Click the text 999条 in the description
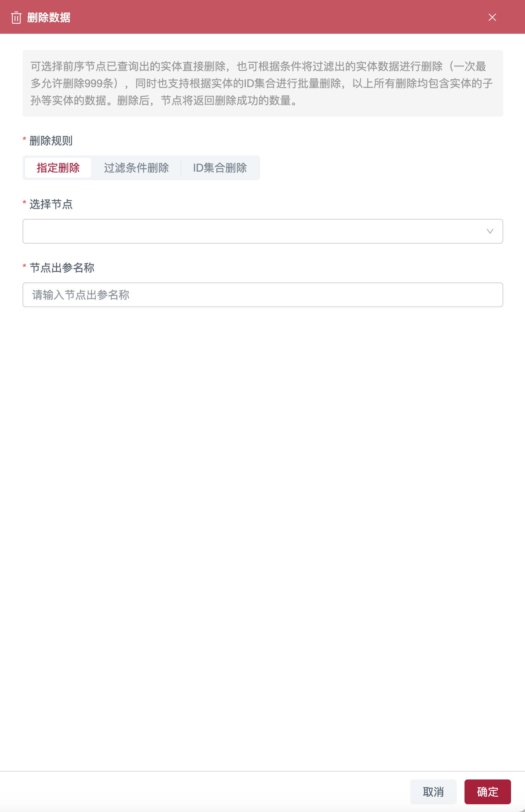525x812 pixels. pyautogui.click(x=99, y=83)
